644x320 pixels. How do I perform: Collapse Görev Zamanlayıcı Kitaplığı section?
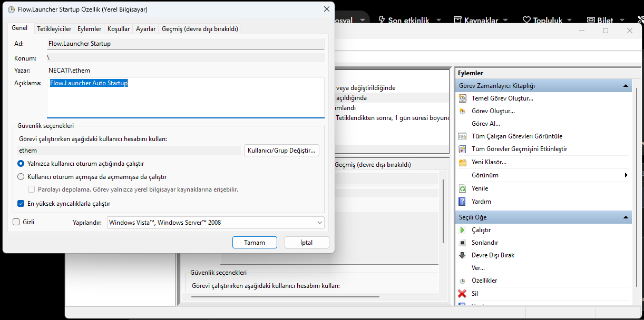pos(626,85)
